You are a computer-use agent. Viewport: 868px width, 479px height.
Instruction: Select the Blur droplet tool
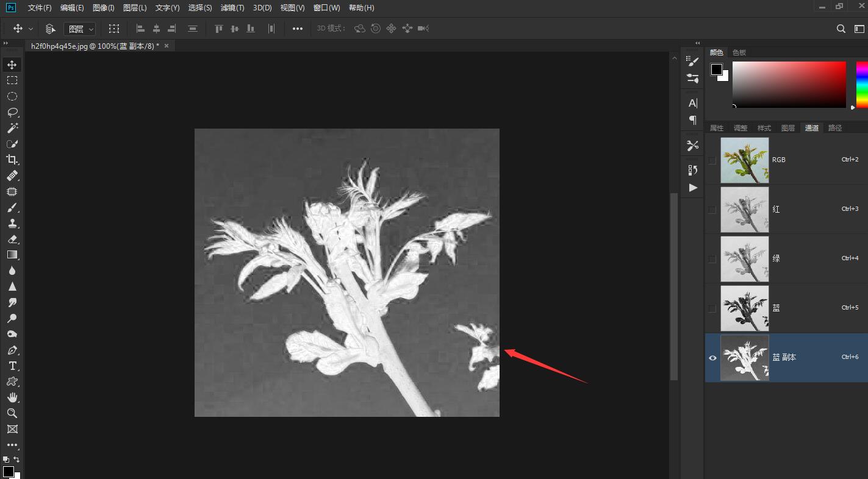pos(12,271)
